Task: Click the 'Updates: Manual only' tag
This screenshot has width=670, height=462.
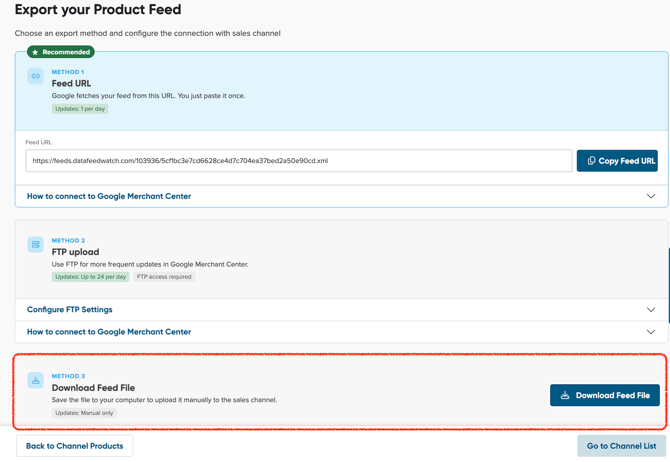Action: [84, 413]
